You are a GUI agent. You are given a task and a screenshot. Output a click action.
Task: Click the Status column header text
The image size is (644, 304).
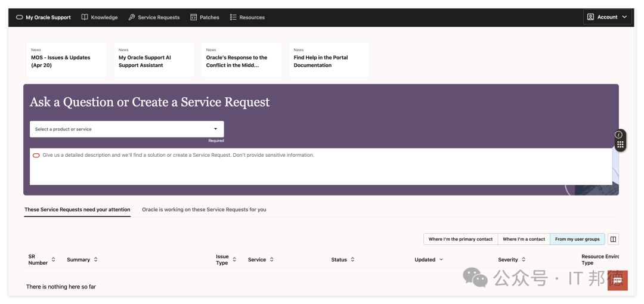pos(339,260)
